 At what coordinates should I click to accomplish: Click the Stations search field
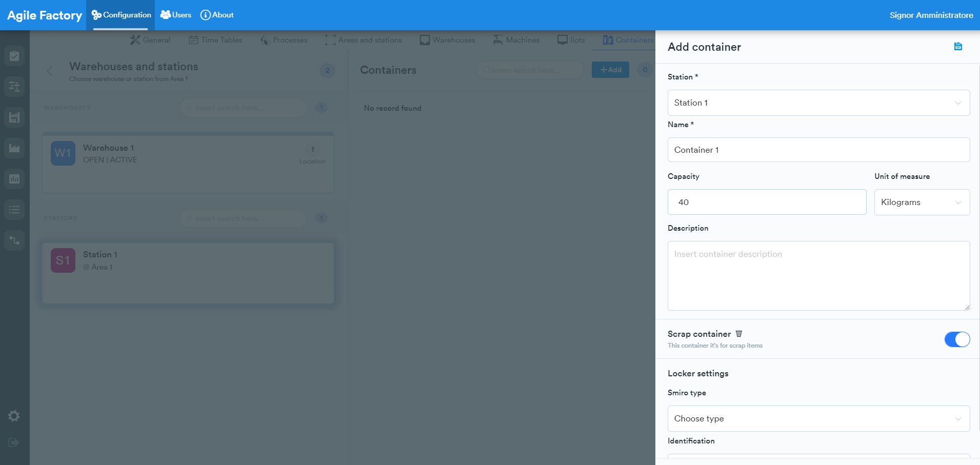(244, 218)
